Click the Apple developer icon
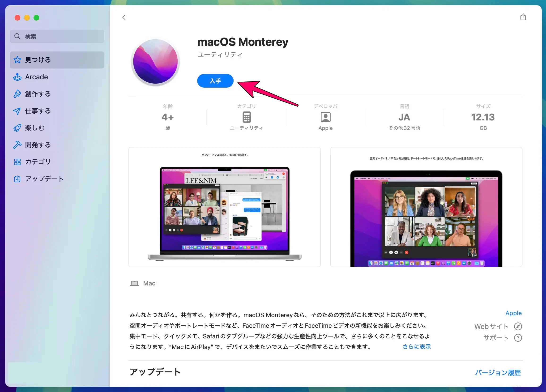The width and height of the screenshot is (546, 392). point(325,117)
